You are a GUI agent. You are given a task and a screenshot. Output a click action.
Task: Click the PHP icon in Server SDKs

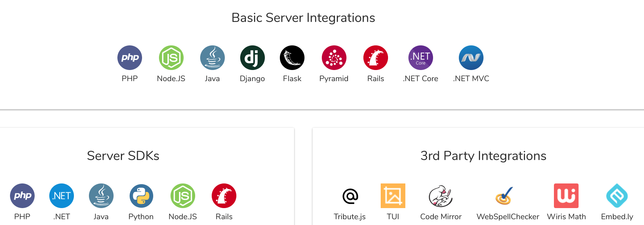point(22,196)
